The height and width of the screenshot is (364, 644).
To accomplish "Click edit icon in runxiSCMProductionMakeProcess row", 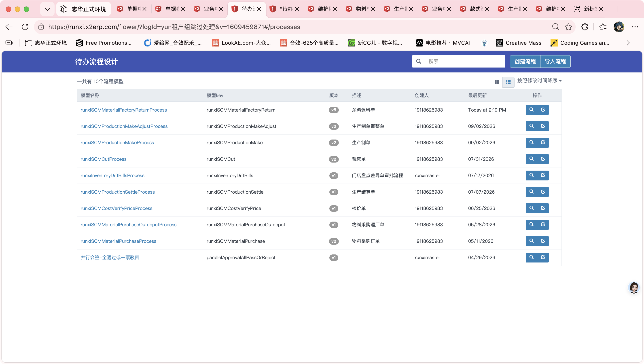I will click(543, 142).
